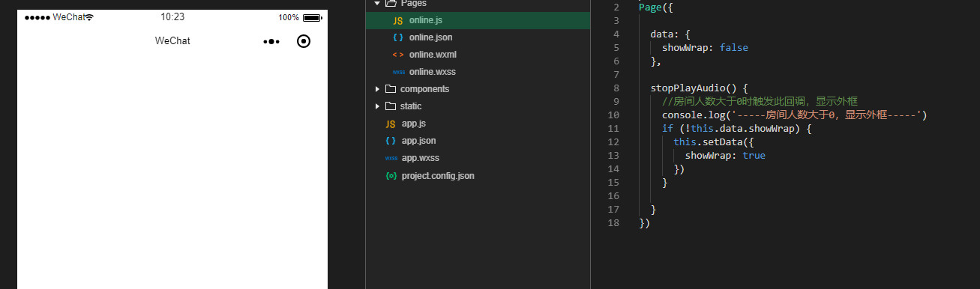The image size is (980, 289).
Task: Click the JS icon beside app.js
Action: click(391, 124)
